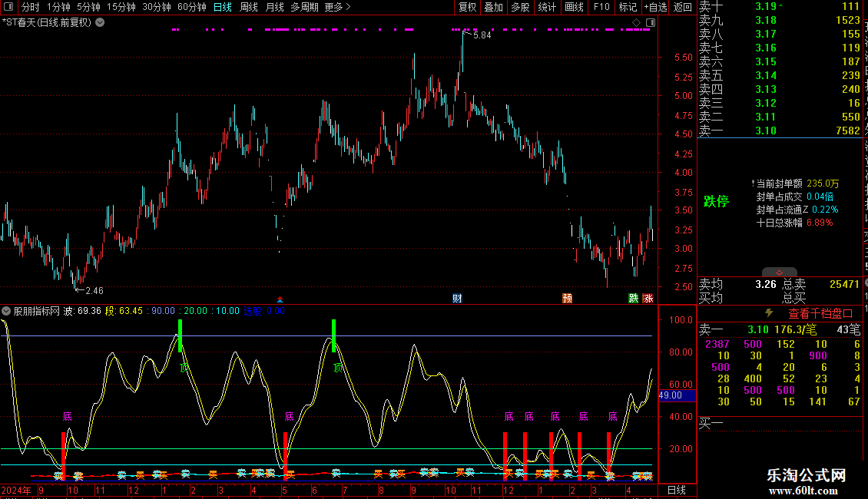Click the *ST春天(日线.前复权) title
Screen dimensions: 868x499
coord(47,23)
